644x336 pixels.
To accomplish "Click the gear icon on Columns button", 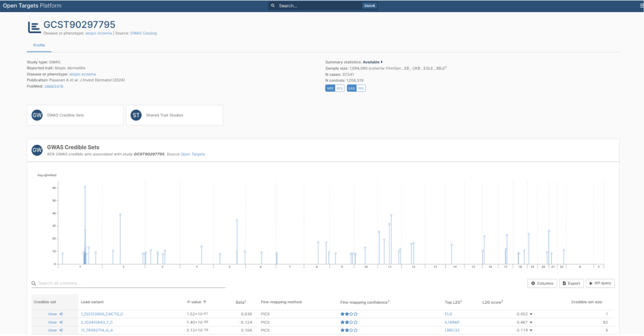I will tap(533, 283).
